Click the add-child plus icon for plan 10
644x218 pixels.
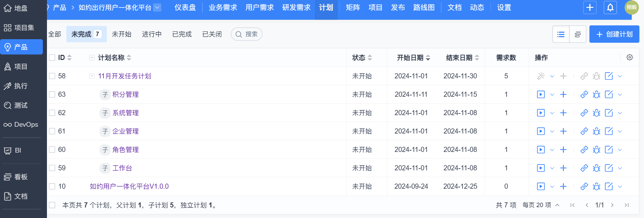(563, 186)
